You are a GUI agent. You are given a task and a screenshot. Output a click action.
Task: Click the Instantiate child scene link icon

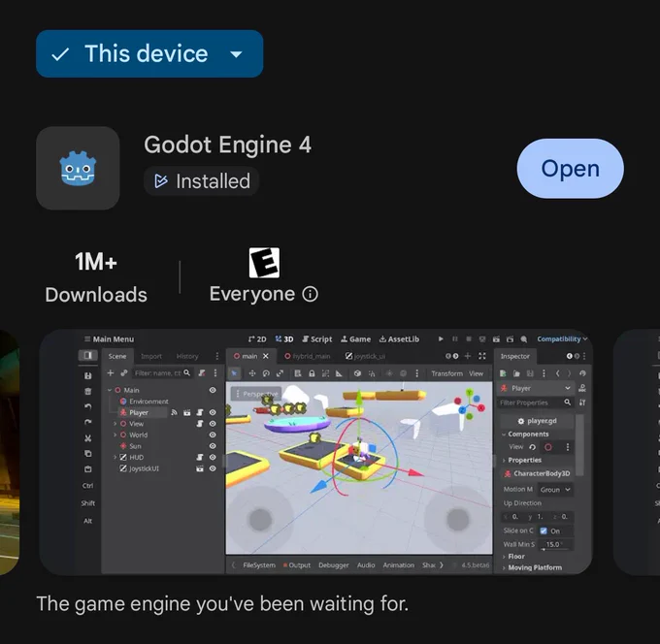(124, 372)
